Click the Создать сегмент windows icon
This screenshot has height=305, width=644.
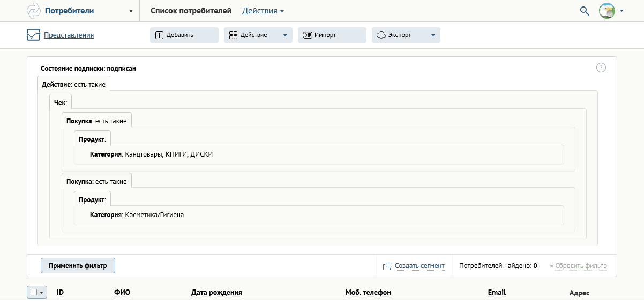tap(387, 266)
